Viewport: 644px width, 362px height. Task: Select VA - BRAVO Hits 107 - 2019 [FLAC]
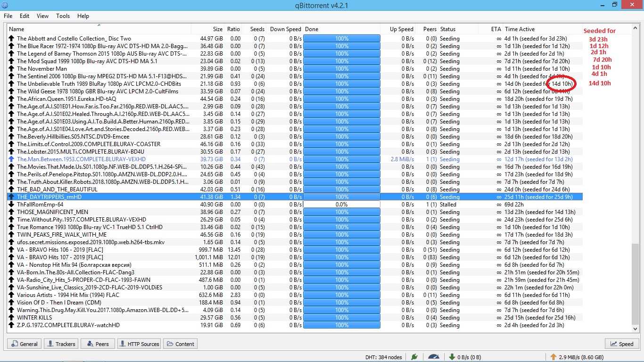(x=295, y=257)
